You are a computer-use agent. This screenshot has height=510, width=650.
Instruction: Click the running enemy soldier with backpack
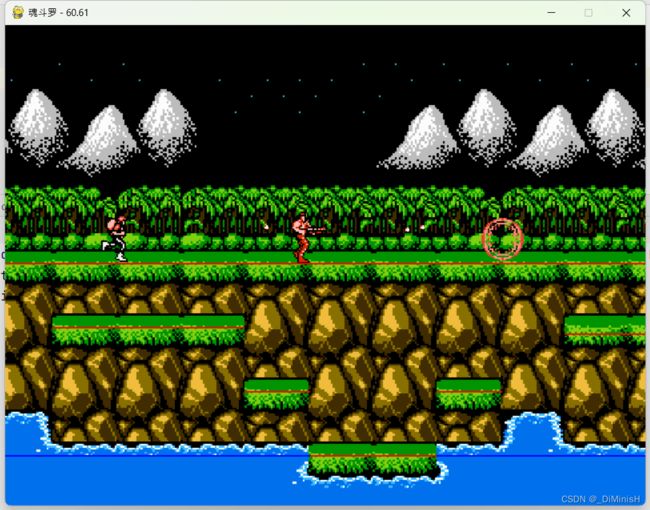click(x=115, y=238)
